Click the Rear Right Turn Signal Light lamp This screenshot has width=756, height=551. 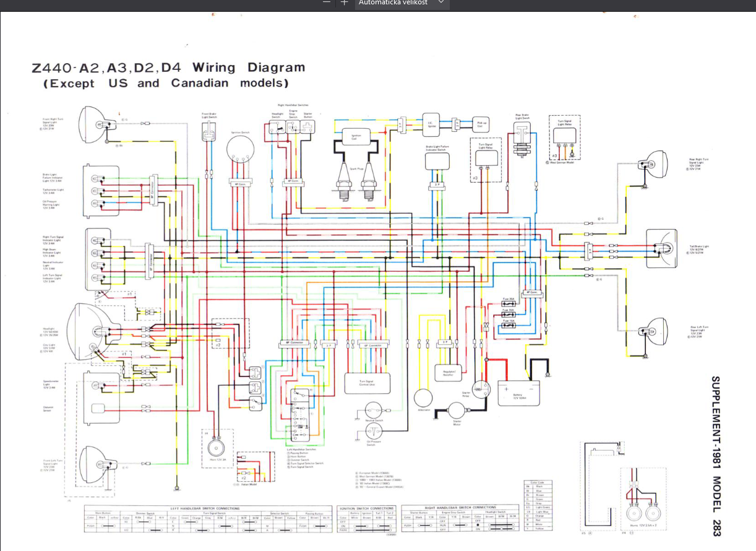point(650,165)
